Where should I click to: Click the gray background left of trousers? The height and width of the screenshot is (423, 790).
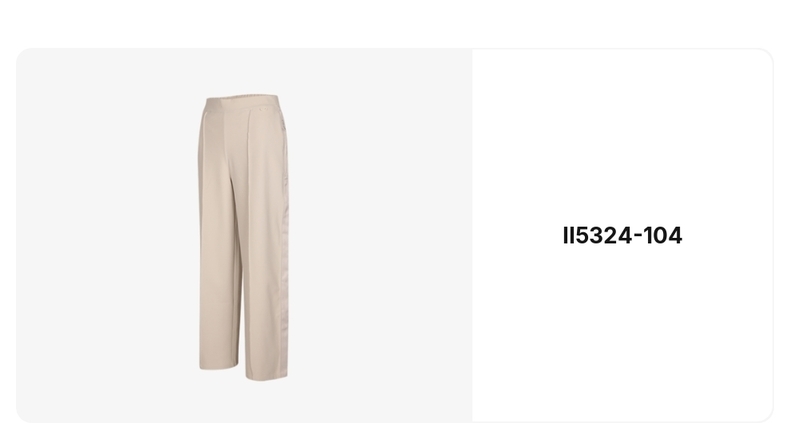coord(106,237)
